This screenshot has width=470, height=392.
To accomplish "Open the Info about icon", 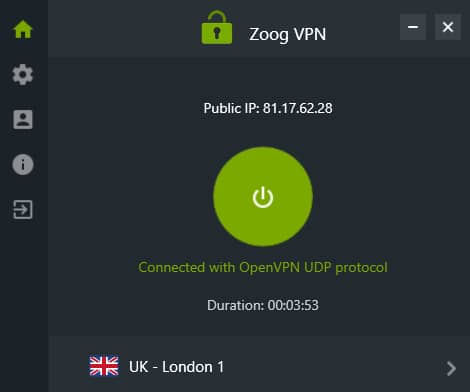I will 23,164.
